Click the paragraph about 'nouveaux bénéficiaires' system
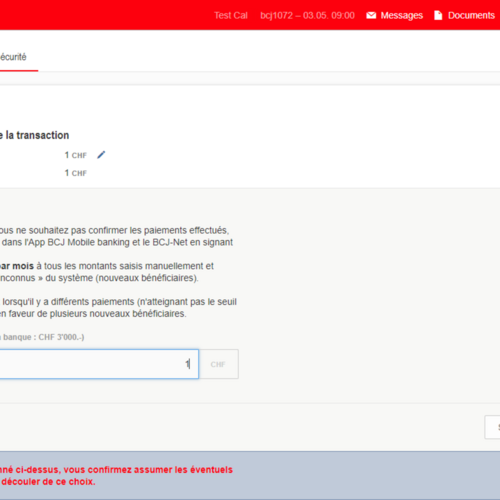Viewport: 500px width, 500px height. (107, 272)
